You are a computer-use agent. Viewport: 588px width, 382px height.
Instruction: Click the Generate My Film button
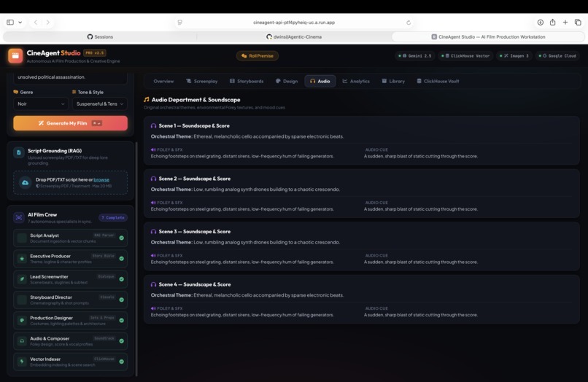[x=71, y=123]
